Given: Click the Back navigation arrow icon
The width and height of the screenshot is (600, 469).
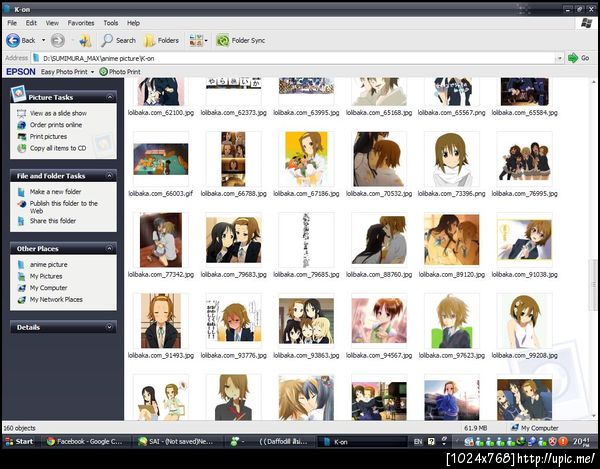Looking at the screenshot, I should (13, 40).
